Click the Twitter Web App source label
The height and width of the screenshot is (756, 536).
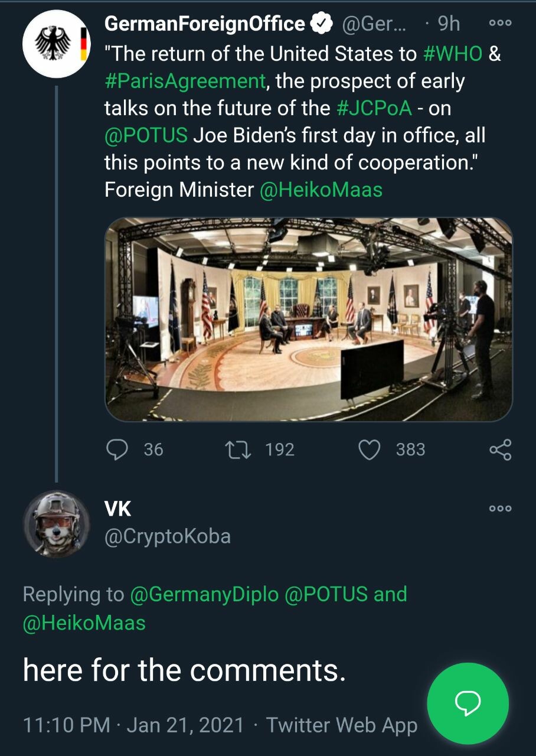click(341, 725)
